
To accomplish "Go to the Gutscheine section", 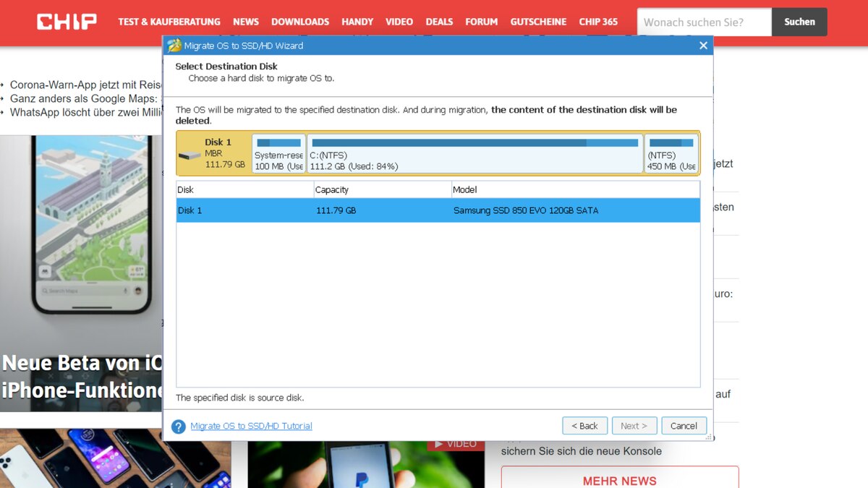I will [538, 22].
